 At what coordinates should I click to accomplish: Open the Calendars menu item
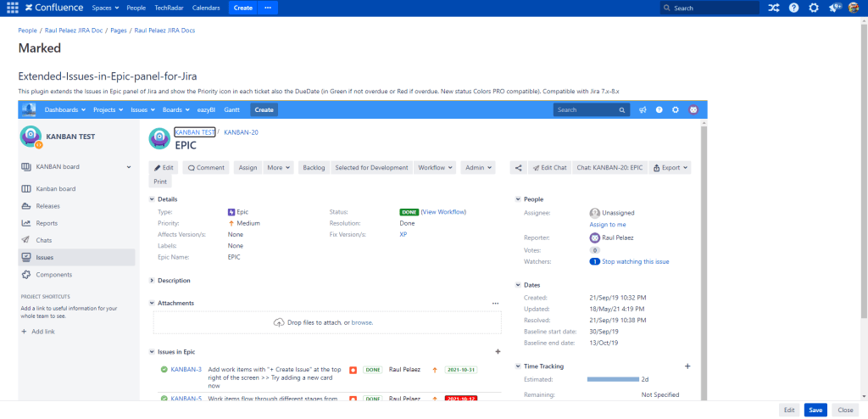point(206,8)
